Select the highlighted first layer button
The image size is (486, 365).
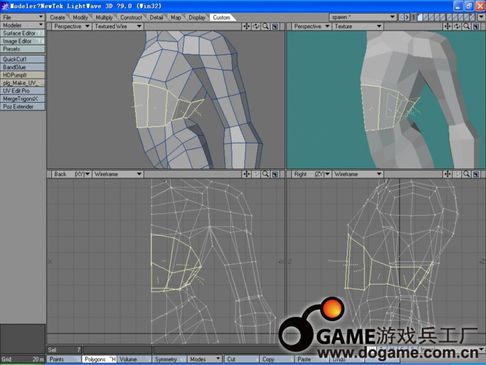(x=420, y=17)
